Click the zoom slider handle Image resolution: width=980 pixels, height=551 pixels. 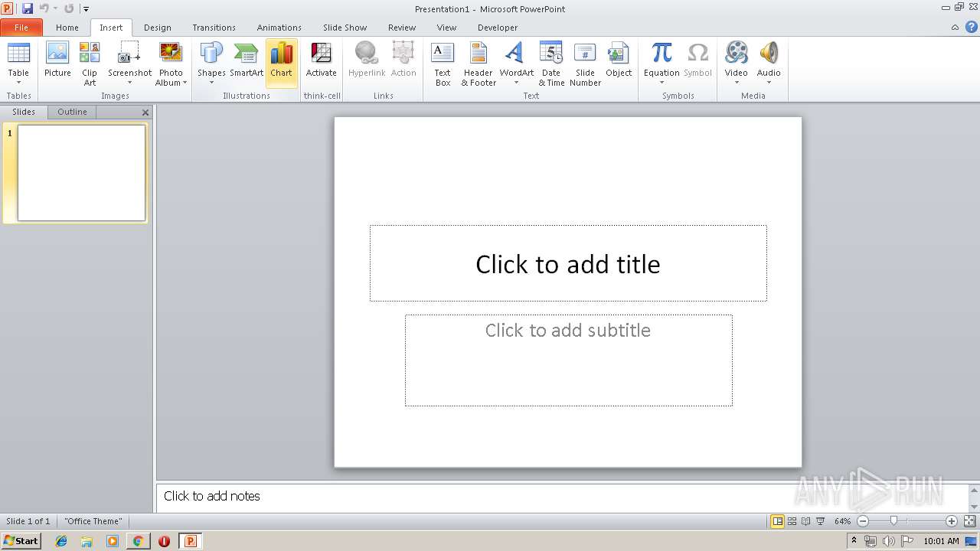[893, 521]
